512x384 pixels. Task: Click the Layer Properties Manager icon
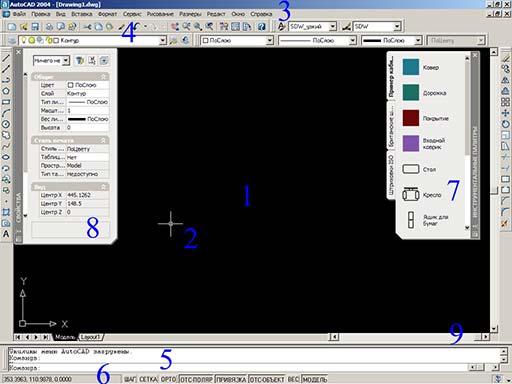(x=12, y=40)
